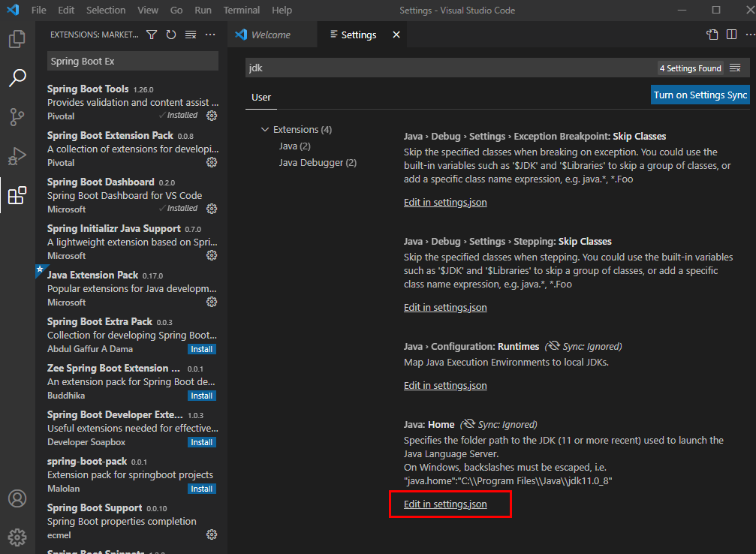Install Zee Spring Boot Extension
The image size is (756, 554).
point(201,396)
